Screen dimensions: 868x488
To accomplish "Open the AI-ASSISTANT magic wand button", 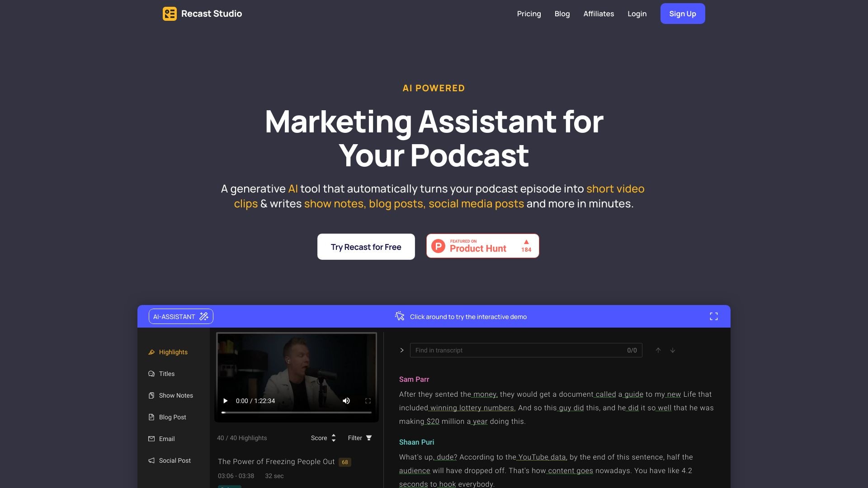I will pos(181,316).
